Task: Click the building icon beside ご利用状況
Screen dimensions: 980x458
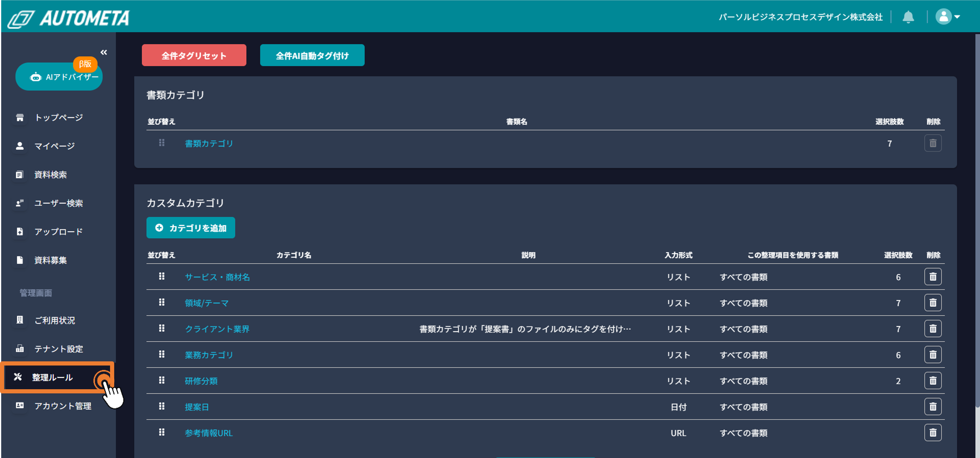Action: click(x=20, y=320)
